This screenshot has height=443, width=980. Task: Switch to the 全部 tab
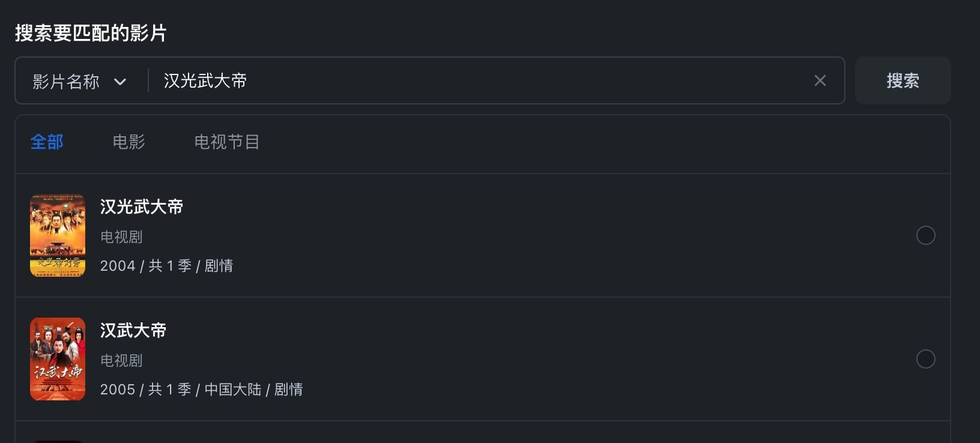click(x=47, y=142)
